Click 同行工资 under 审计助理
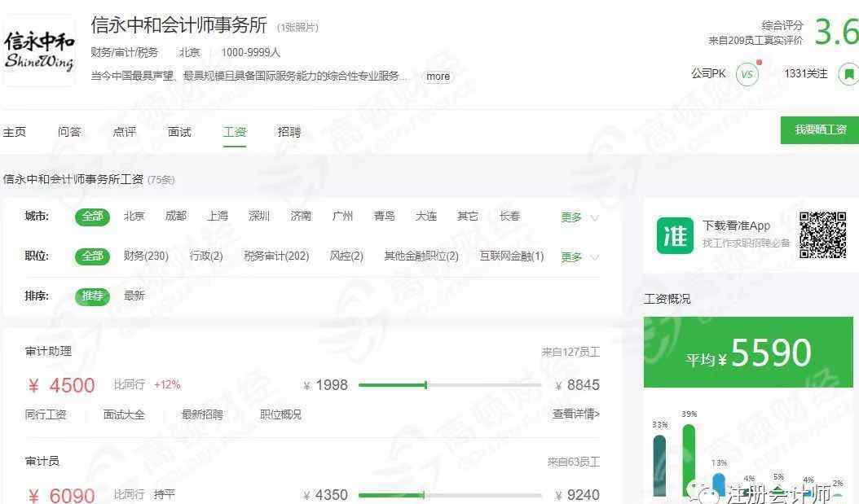Screen dimensions: 859x504 46,414
